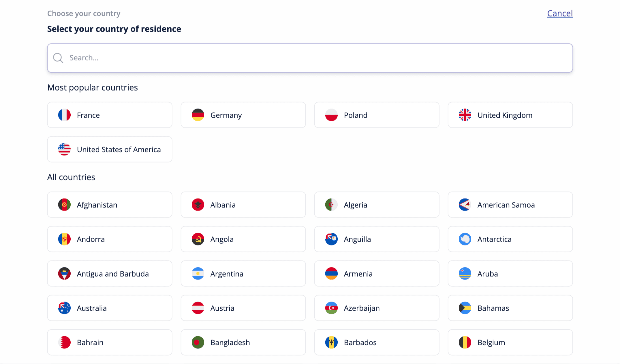Click the Albania flag icon
Viewport: 620px width, 364px height.
pyautogui.click(x=198, y=205)
